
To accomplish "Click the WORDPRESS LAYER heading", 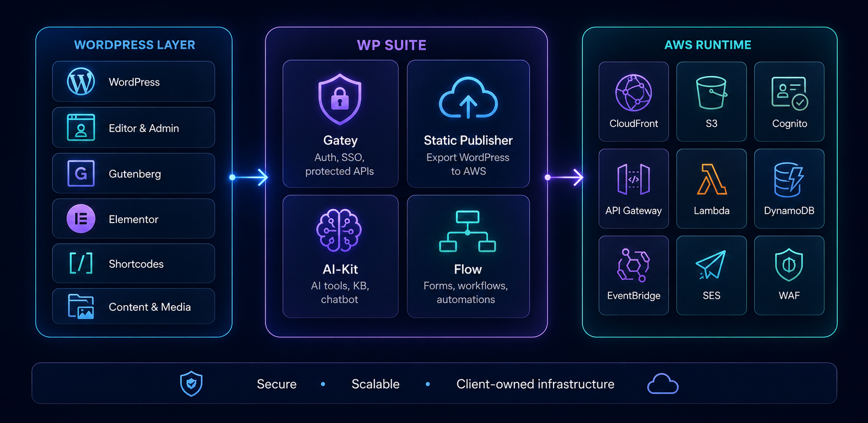I will (x=134, y=45).
